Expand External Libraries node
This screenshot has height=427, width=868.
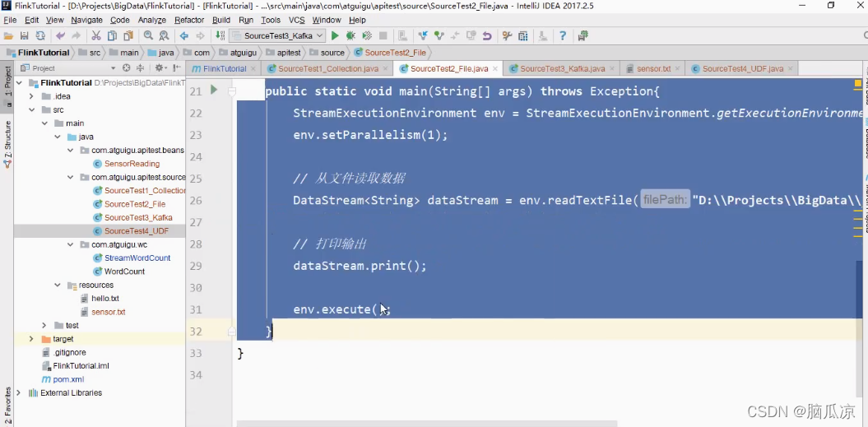[20, 392]
